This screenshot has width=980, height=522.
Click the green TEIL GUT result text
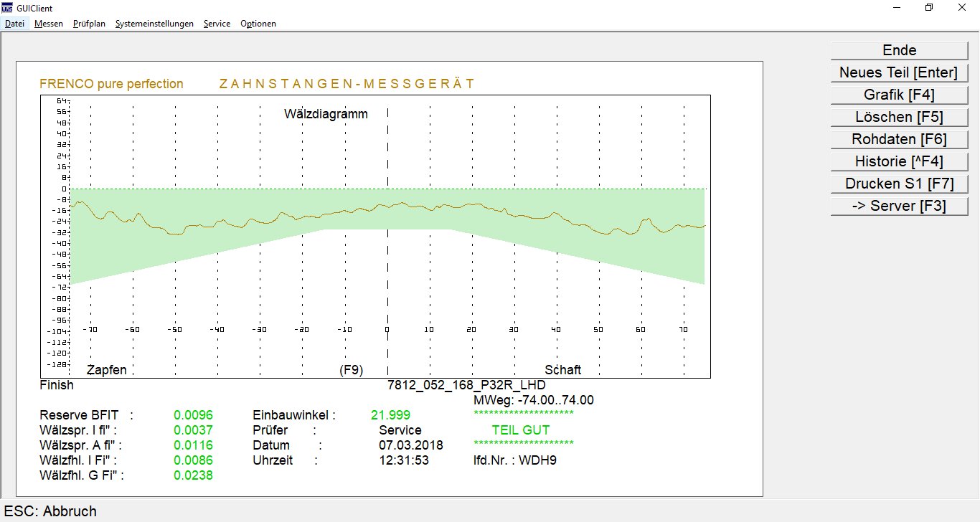(x=520, y=430)
